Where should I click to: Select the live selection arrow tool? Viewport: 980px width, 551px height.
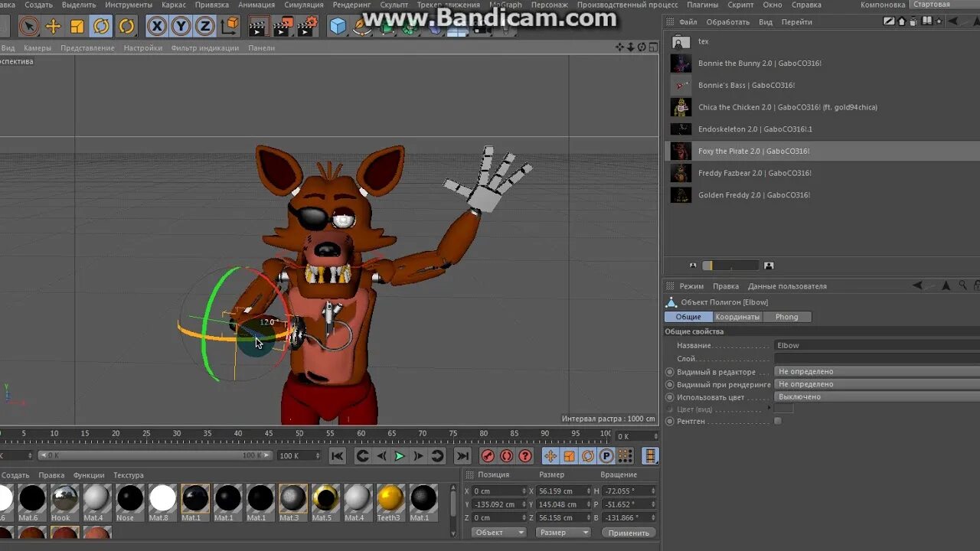[28, 27]
